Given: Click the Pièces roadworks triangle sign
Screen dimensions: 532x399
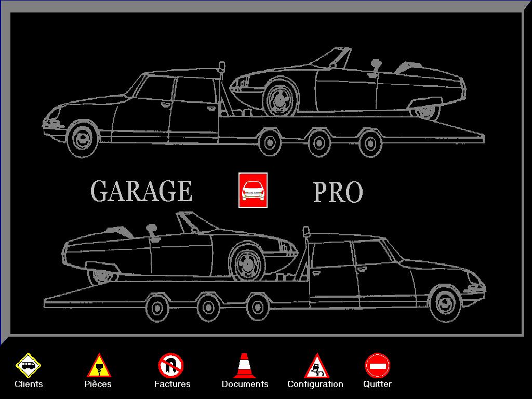Looking at the screenshot, I should pyautogui.click(x=98, y=365).
